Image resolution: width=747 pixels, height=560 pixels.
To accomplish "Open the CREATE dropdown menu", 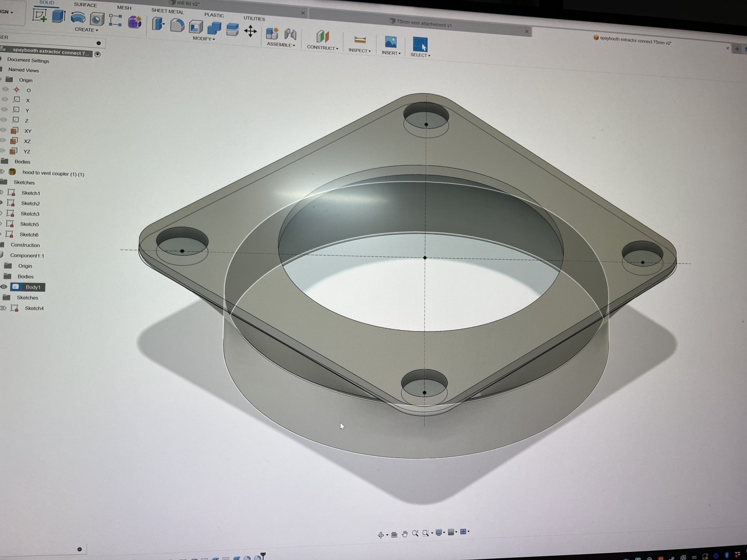I will pos(86,30).
